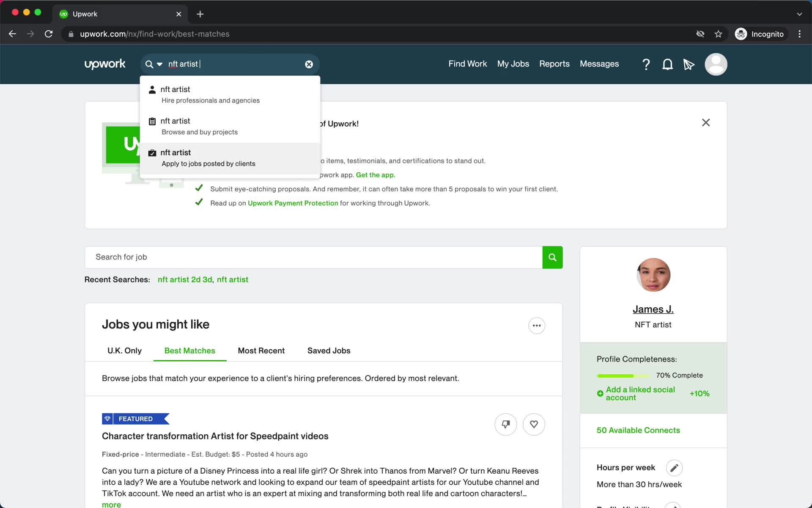Screen dimensions: 812x508
Task: Switch to Most Recent tab
Action: click(261, 351)
